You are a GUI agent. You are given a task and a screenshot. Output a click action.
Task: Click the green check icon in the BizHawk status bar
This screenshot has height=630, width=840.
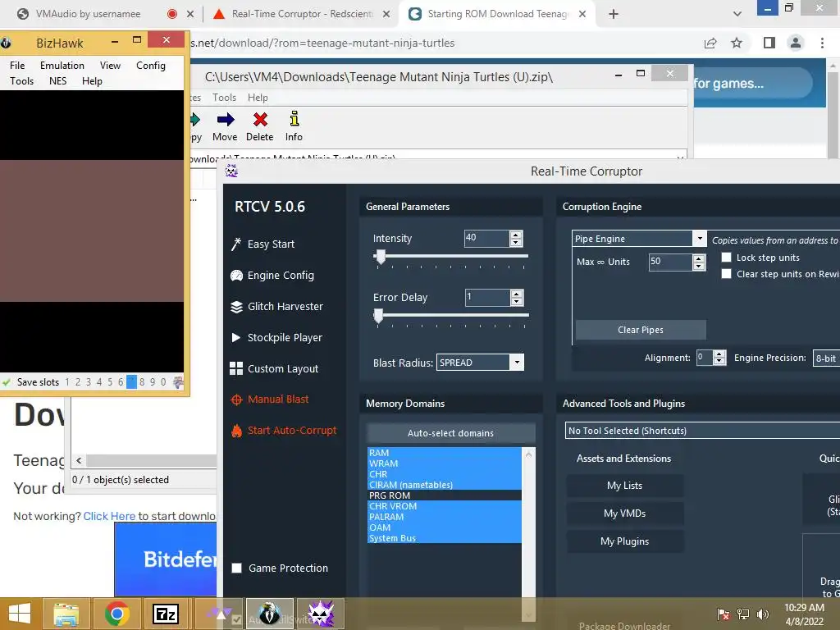point(7,382)
